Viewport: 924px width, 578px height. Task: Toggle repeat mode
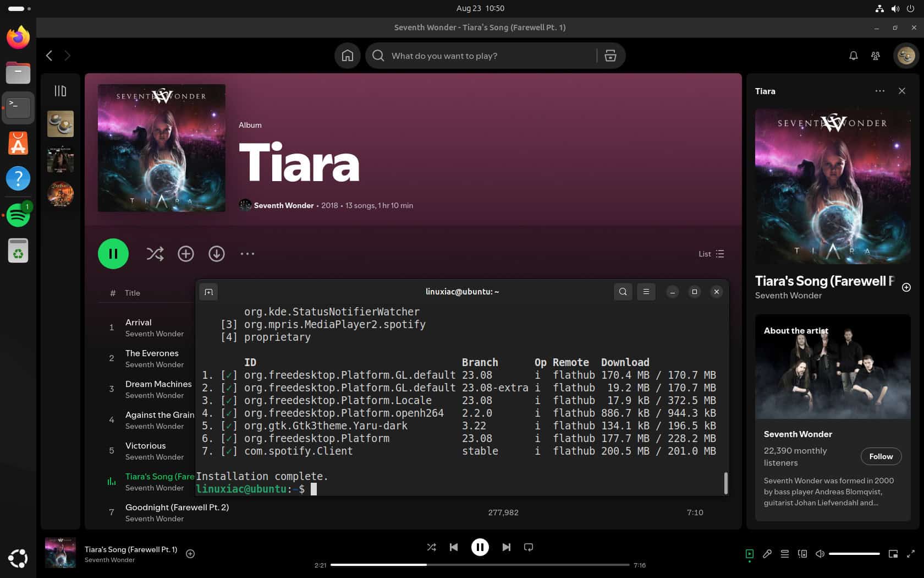pyautogui.click(x=528, y=547)
